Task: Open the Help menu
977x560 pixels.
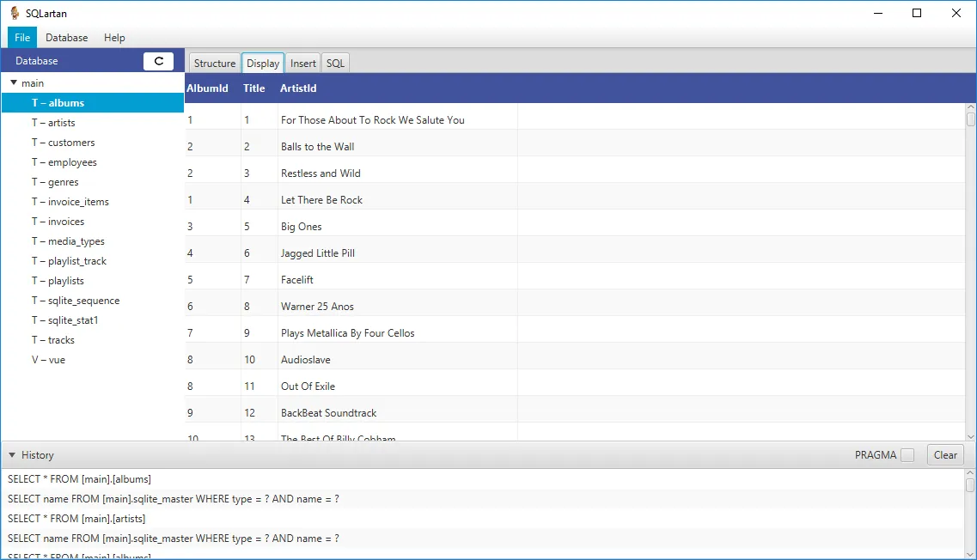Action: point(114,38)
